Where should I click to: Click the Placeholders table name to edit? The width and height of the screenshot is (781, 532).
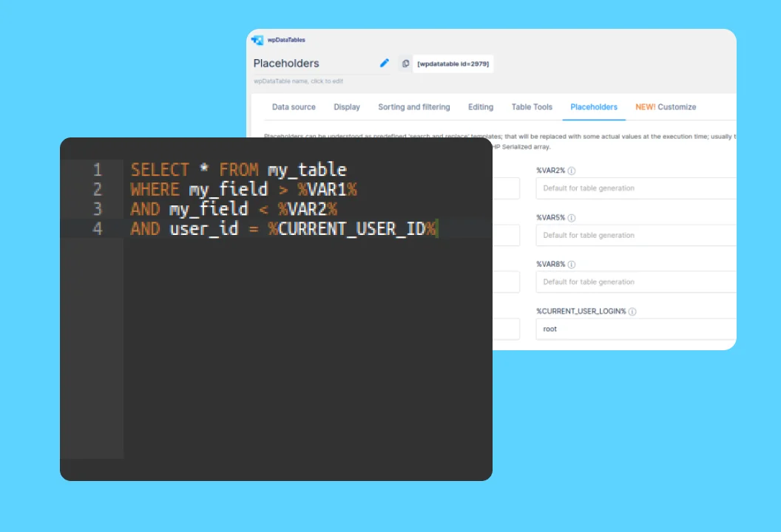click(x=287, y=64)
